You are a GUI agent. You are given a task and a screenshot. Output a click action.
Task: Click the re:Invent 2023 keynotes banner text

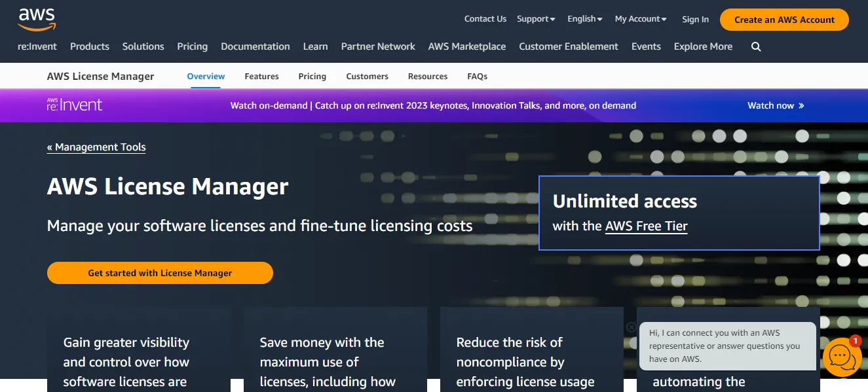pyautogui.click(x=433, y=105)
